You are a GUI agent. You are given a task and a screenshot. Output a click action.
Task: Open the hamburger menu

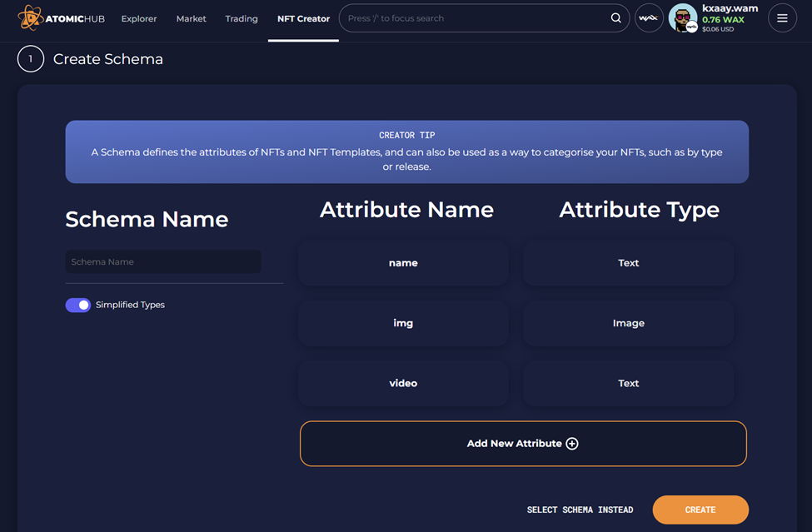click(781, 17)
